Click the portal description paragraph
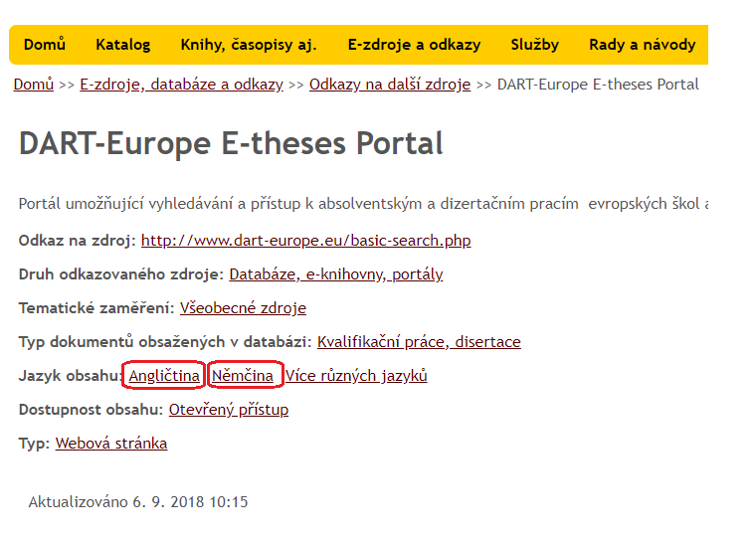 363,203
